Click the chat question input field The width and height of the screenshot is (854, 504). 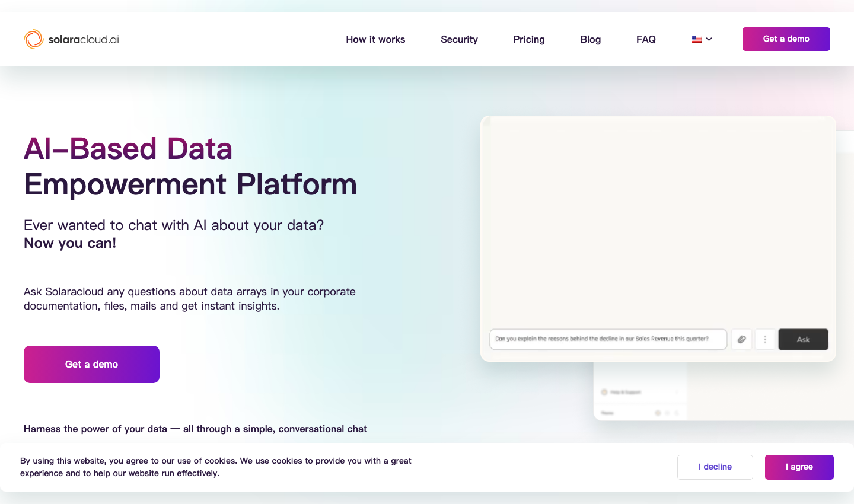(x=608, y=339)
